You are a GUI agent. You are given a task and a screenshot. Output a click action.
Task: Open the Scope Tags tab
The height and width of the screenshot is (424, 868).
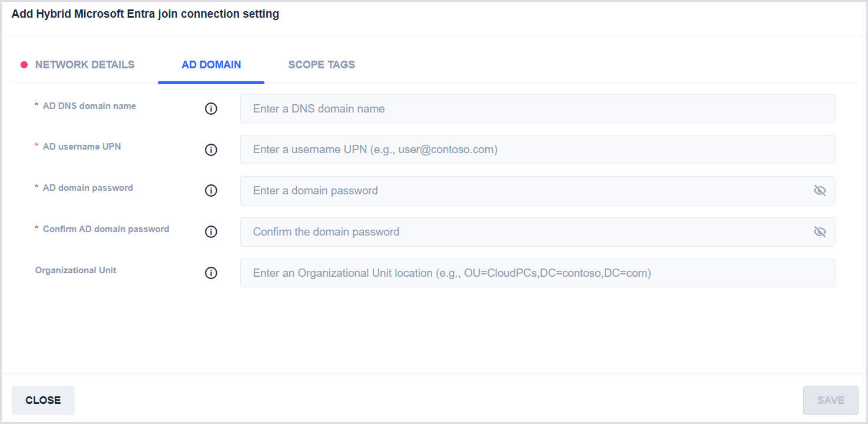pyautogui.click(x=322, y=65)
